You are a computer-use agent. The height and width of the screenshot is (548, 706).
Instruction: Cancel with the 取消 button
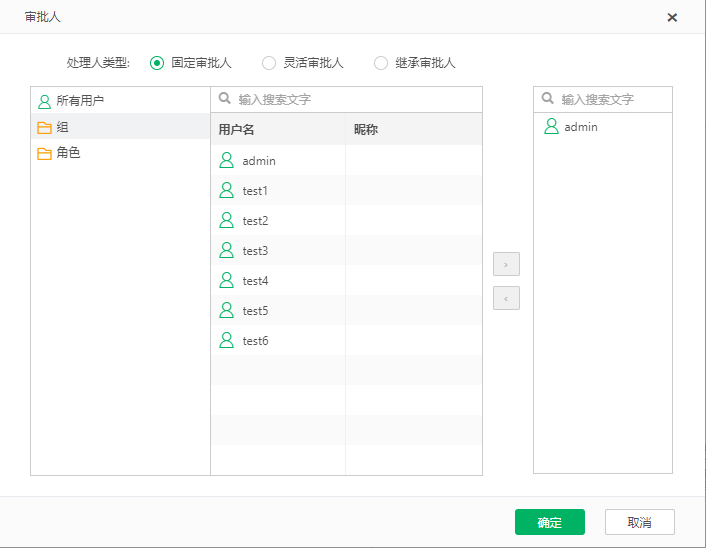click(639, 522)
